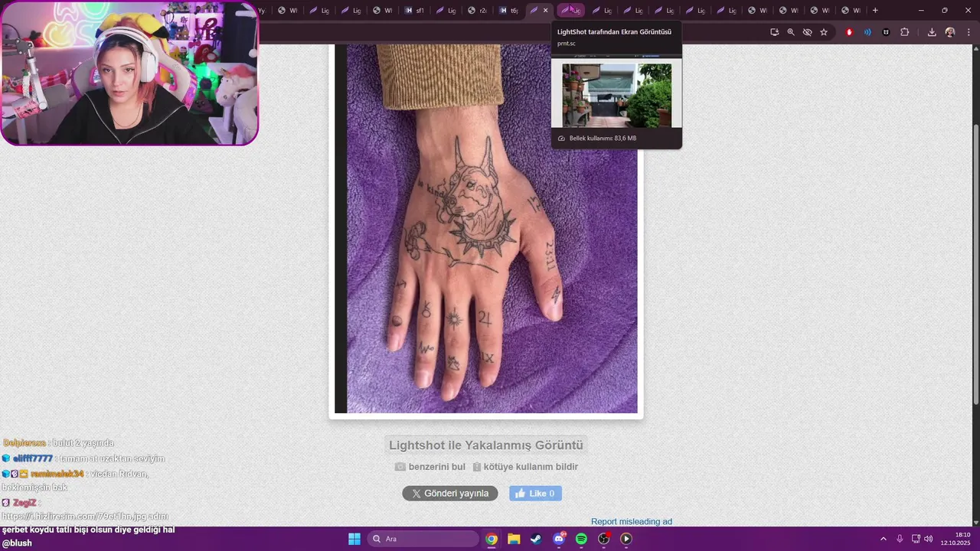
Task: Open the zoom magnifier icon in address bar
Action: click(x=791, y=32)
